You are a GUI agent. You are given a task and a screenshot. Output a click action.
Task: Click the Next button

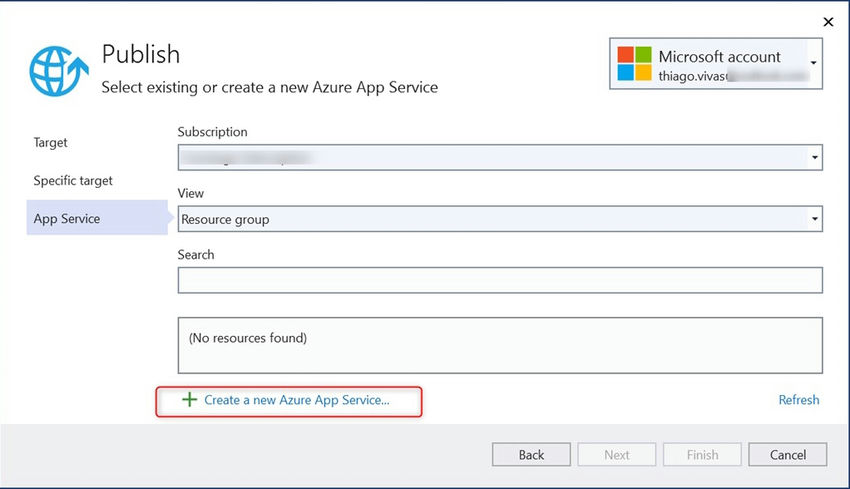pyautogui.click(x=617, y=455)
